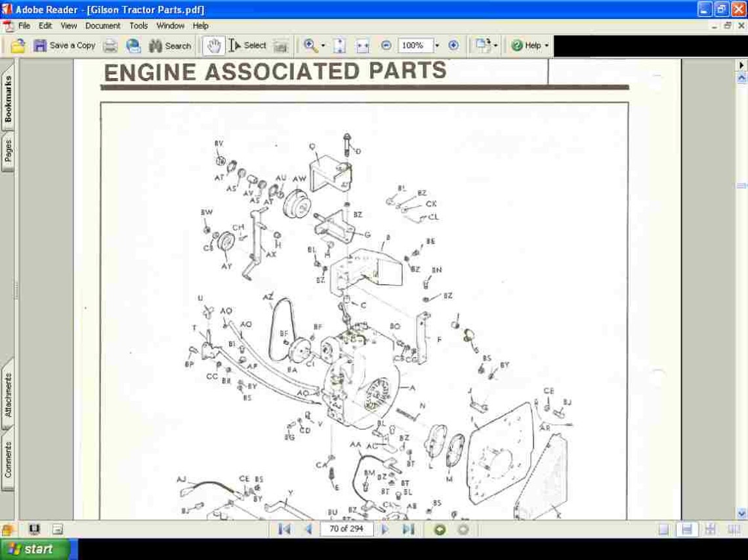Select the Hand tool

point(214,46)
